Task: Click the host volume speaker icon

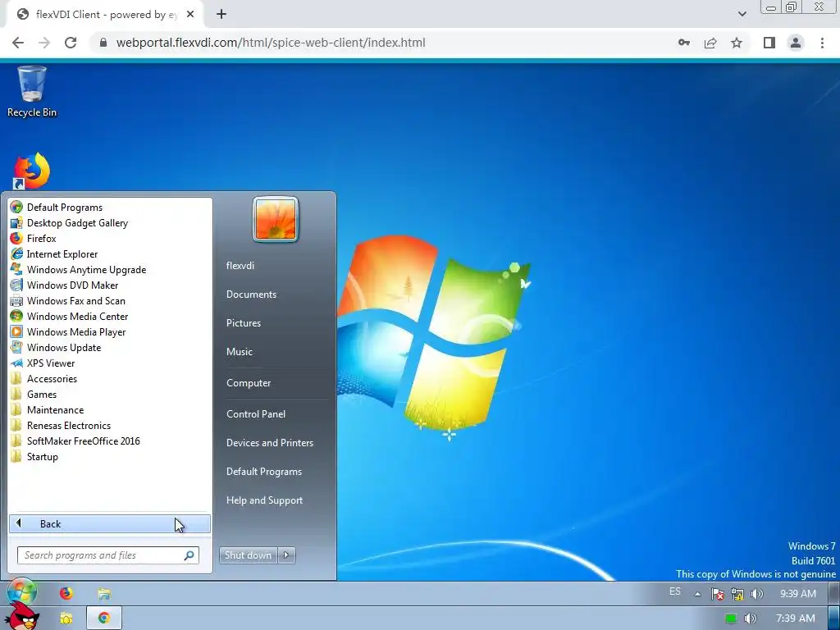Action: tap(750, 619)
